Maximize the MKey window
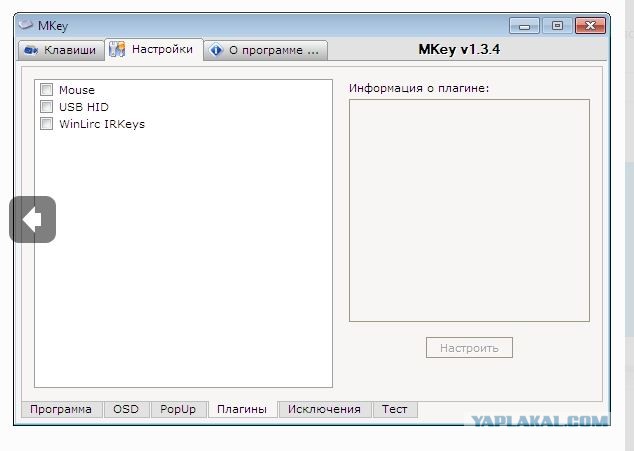 coord(557,26)
